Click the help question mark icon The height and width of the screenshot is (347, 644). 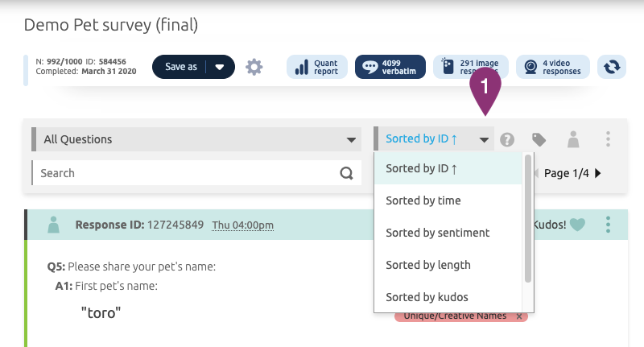click(x=506, y=139)
